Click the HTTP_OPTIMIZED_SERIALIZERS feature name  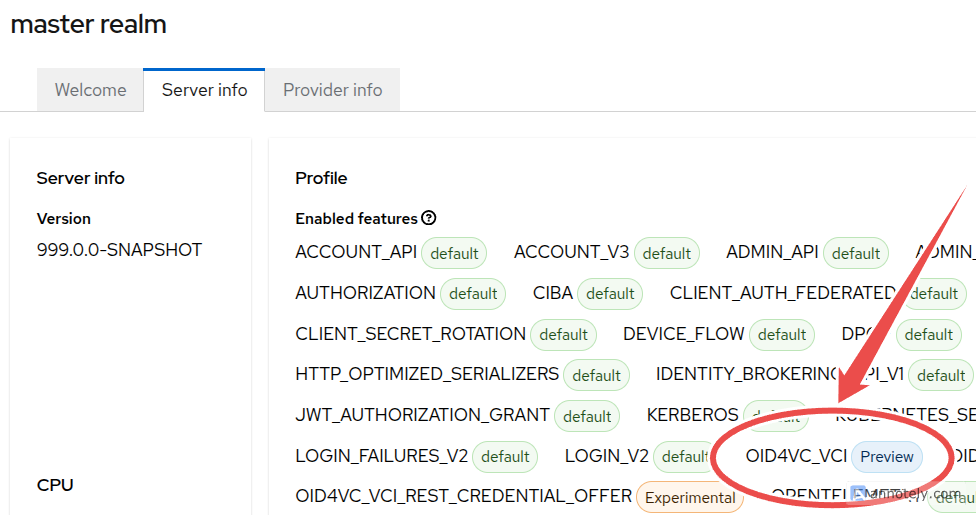pos(427,374)
